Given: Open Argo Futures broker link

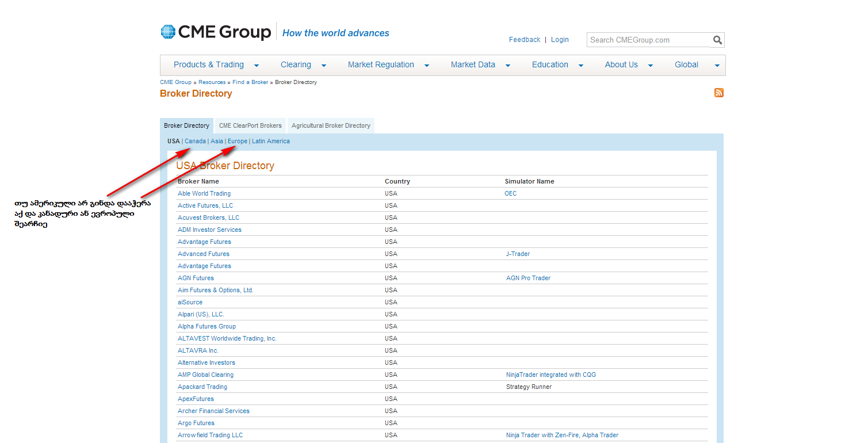Looking at the screenshot, I should 196,423.
